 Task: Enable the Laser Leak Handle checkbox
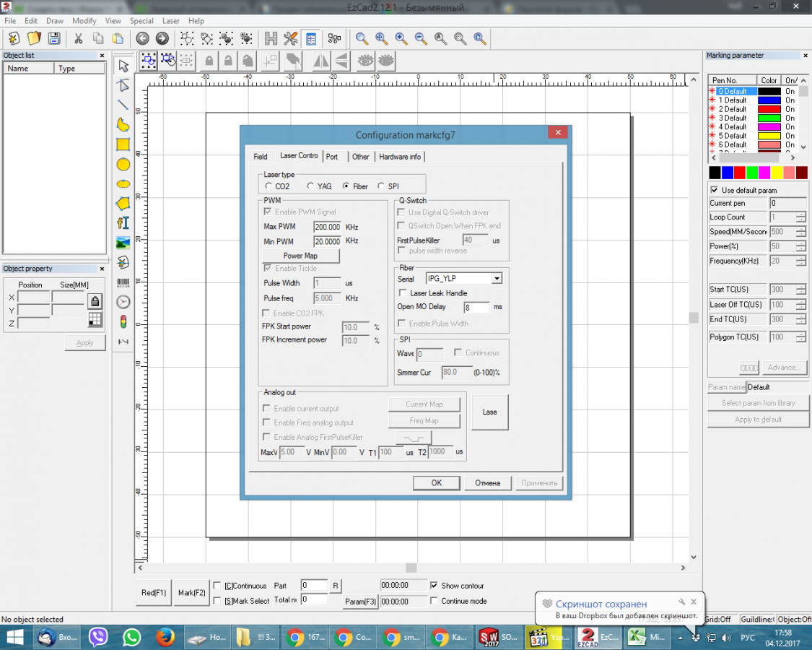[x=403, y=293]
